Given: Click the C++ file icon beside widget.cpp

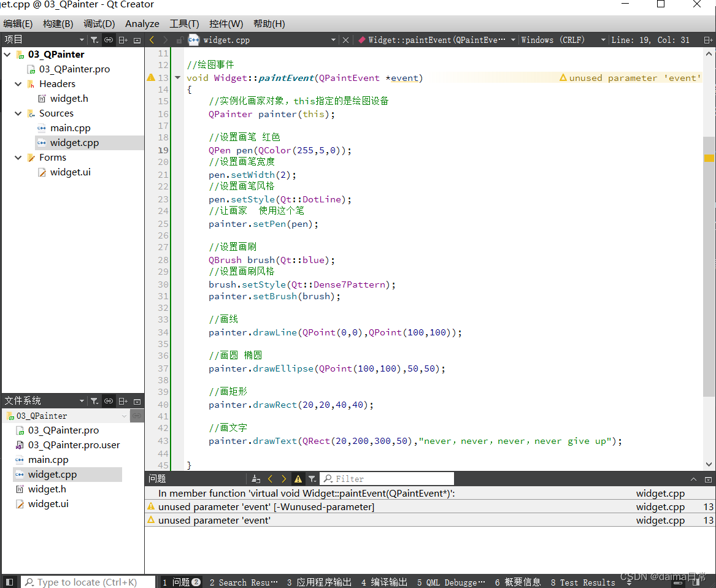Looking at the screenshot, I should click(x=194, y=40).
